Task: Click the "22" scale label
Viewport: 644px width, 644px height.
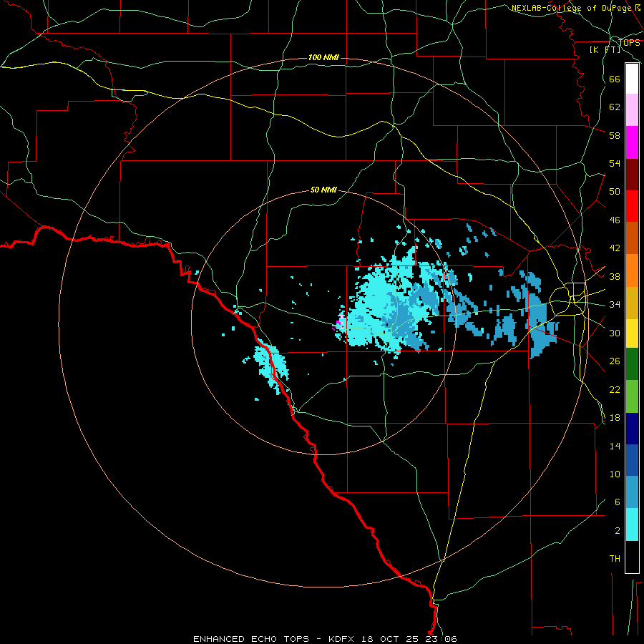Action: pyautogui.click(x=615, y=389)
